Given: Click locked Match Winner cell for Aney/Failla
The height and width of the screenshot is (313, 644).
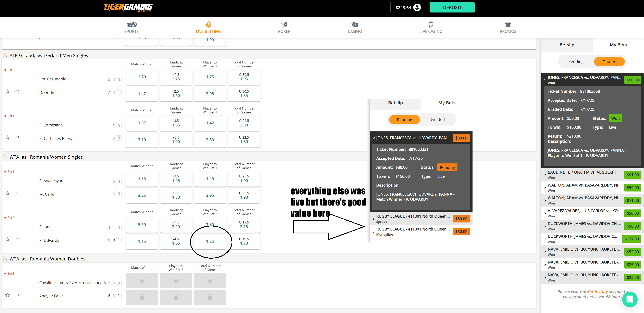Looking at the screenshot, I should (142, 297).
